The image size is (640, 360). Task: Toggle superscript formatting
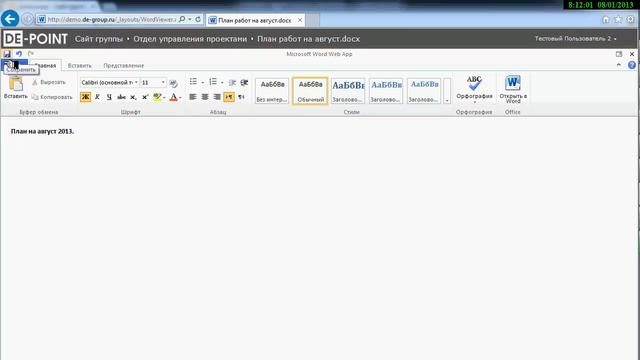pyautogui.click(x=145, y=97)
